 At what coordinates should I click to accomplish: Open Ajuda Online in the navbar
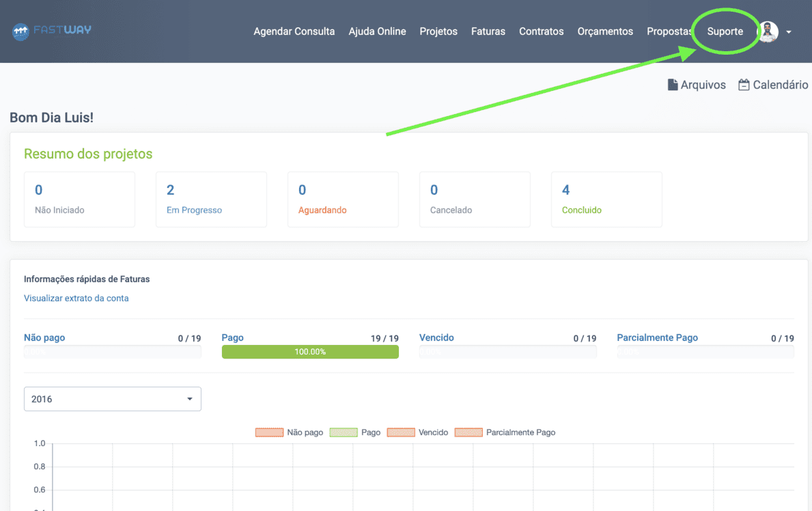(377, 31)
